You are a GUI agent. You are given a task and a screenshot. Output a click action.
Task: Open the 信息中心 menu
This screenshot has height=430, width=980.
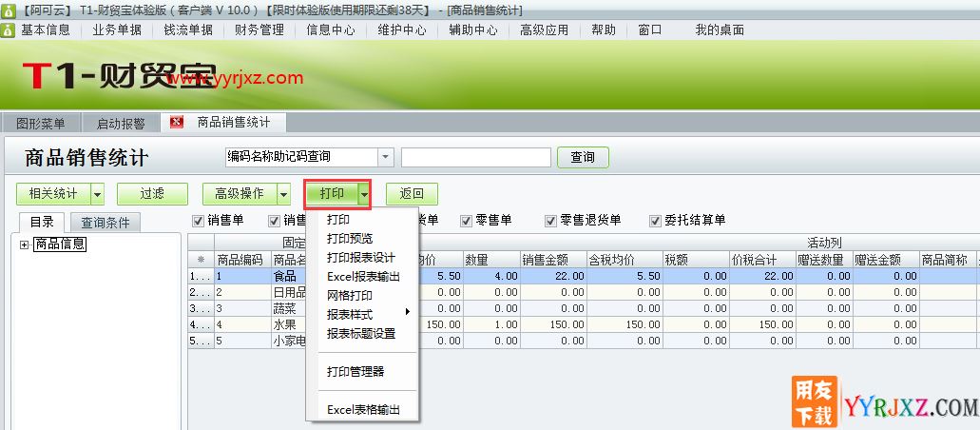coord(331,30)
